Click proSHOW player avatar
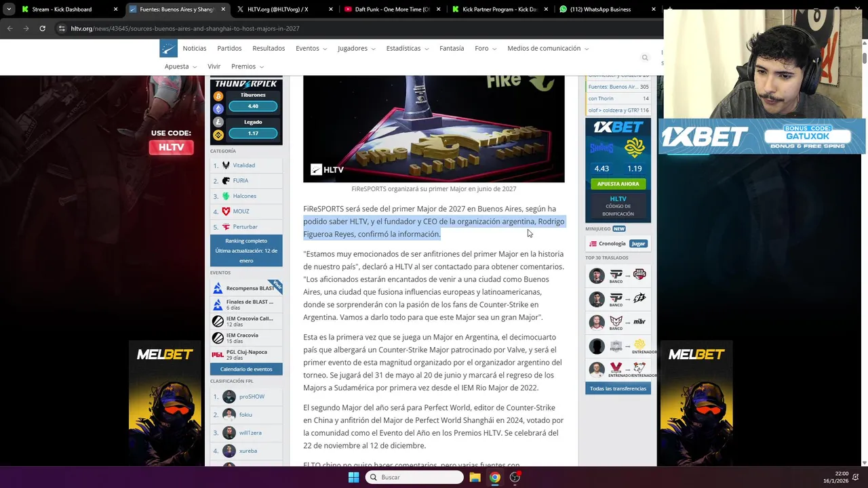The image size is (868, 488). tap(229, 396)
